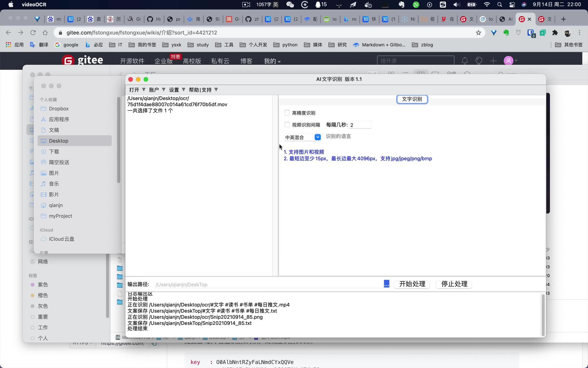
Task: Open the Chrome three-dot menu
Action: click(580, 32)
